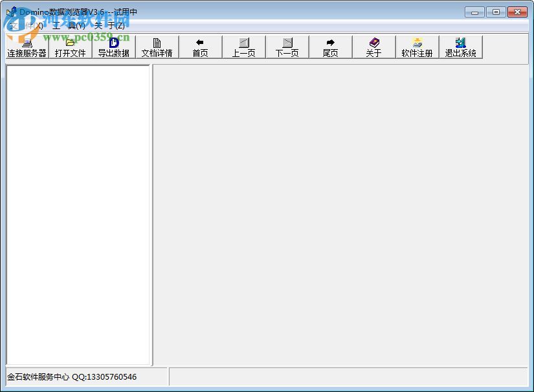This screenshot has width=534, height=392.
Task: Open the 关于(Z) menu
Action: [109, 26]
